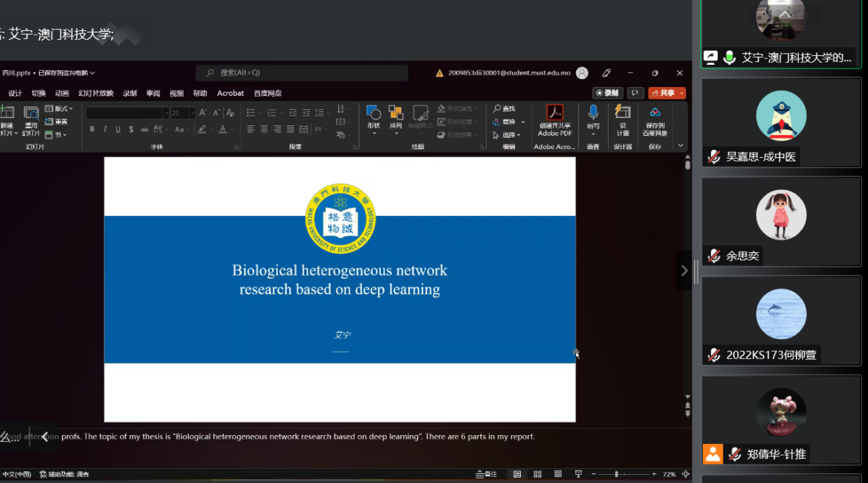Apply font color
868x483 pixels.
[x=223, y=129]
